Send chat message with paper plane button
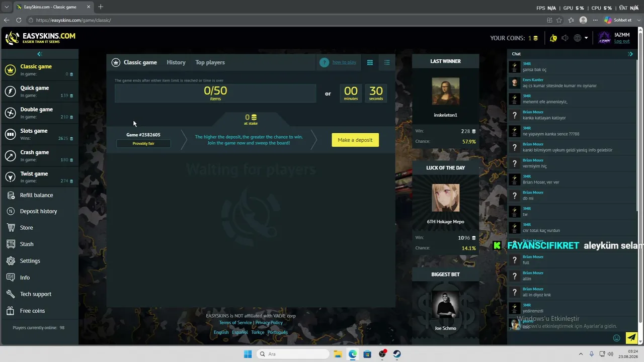The image size is (644, 362). coord(631,337)
